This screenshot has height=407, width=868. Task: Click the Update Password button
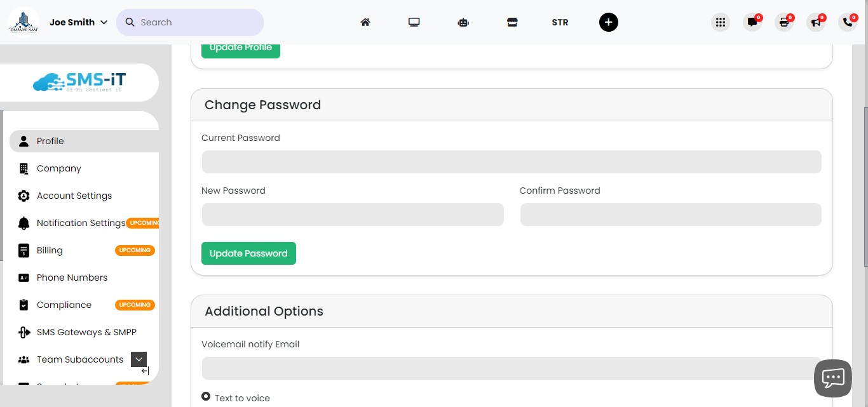point(248,253)
